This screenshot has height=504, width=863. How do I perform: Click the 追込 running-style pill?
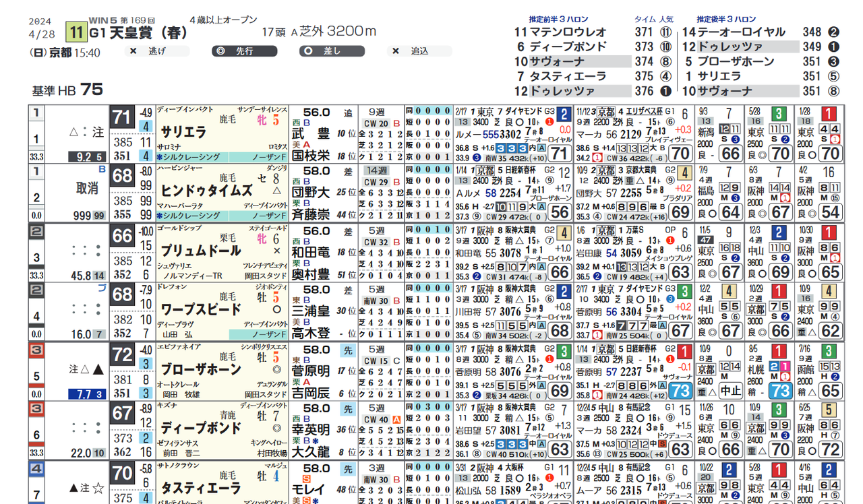click(x=420, y=51)
